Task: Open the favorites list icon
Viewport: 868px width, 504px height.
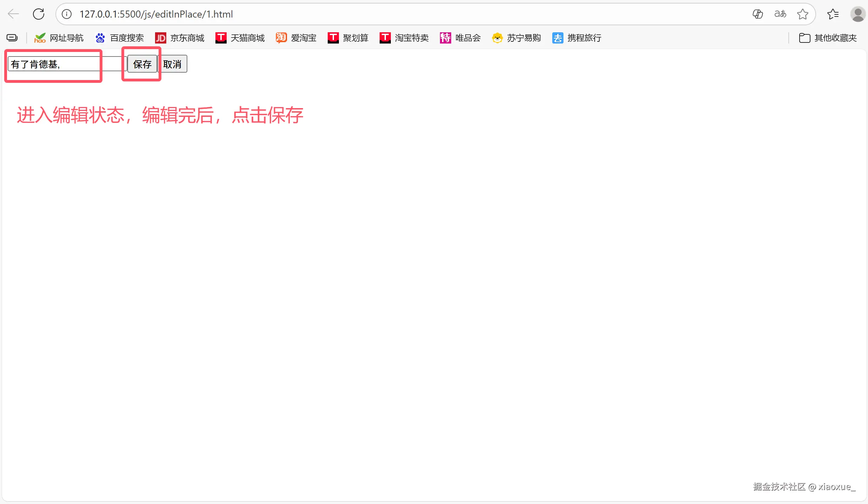Action: point(833,14)
